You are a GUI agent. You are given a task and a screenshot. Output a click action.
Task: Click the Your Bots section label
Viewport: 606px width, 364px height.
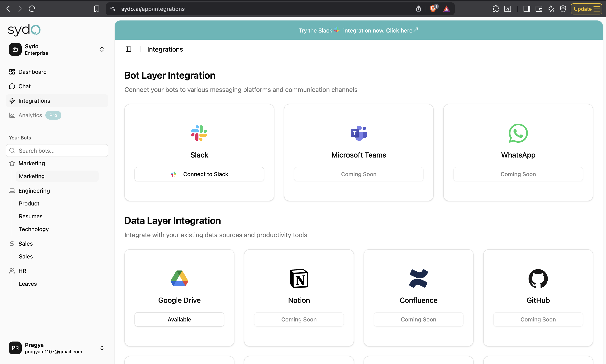coord(20,138)
